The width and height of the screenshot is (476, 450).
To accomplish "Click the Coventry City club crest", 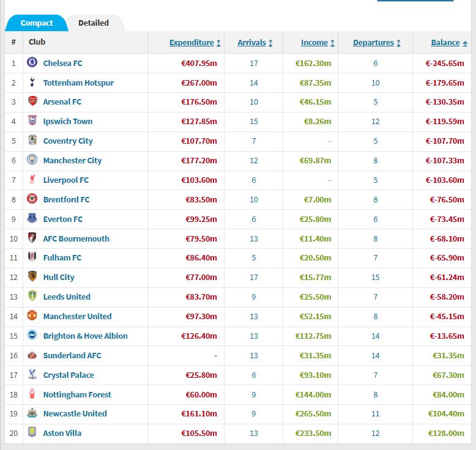I will [32, 140].
